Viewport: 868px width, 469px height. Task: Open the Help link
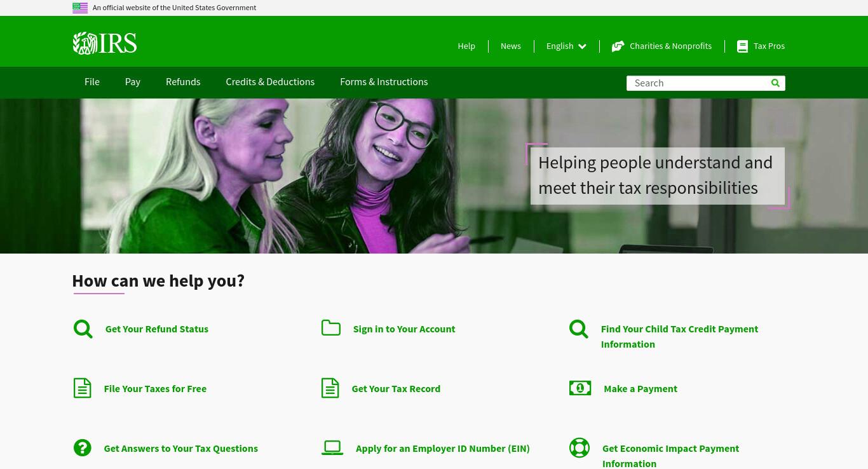pyautogui.click(x=466, y=46)
